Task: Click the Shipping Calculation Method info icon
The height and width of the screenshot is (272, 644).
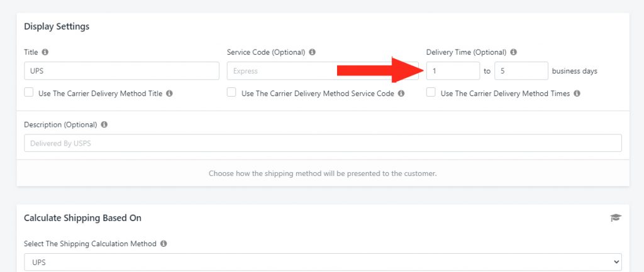Action: (x=164, y=244)
